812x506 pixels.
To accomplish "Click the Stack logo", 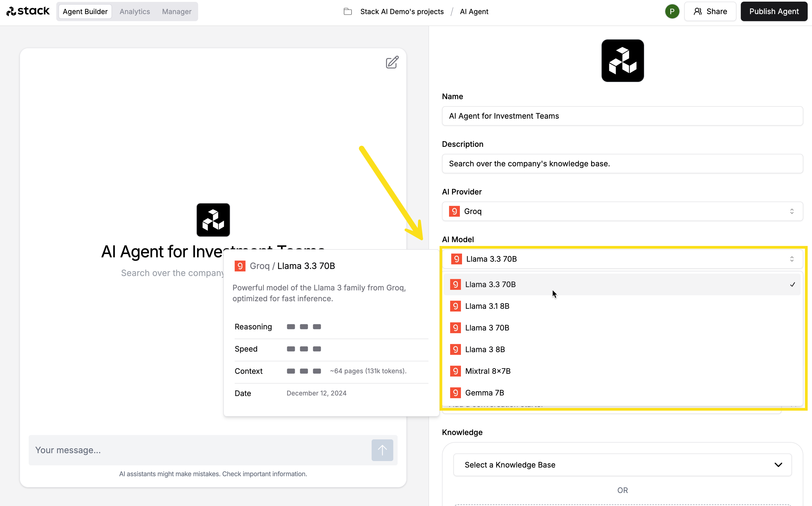I will (28, 11).
